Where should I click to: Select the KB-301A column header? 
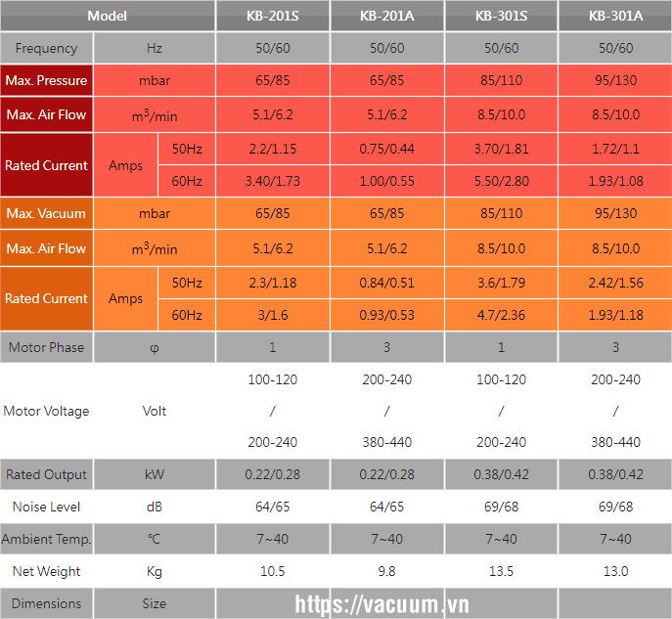coord(615,16)
